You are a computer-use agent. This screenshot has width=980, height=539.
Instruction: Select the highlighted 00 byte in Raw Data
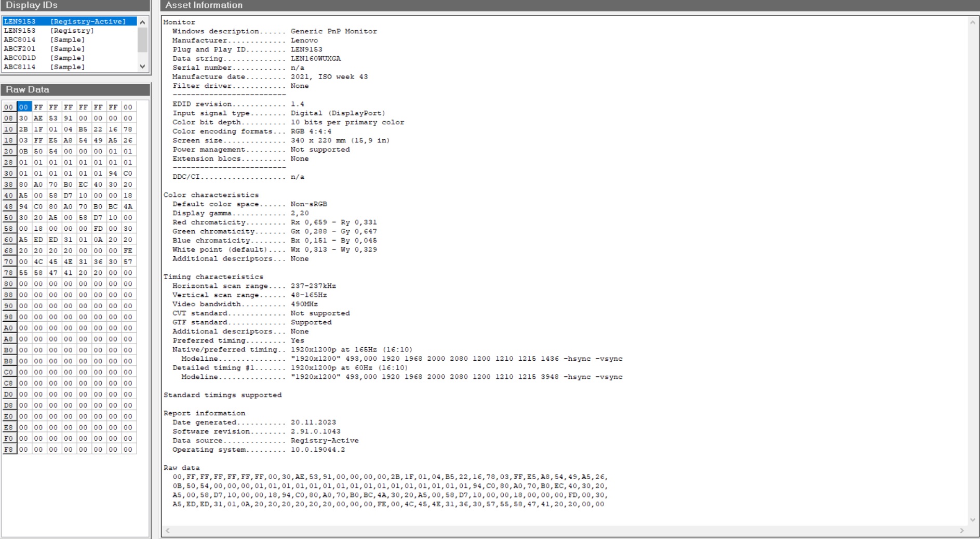point(23,107)
